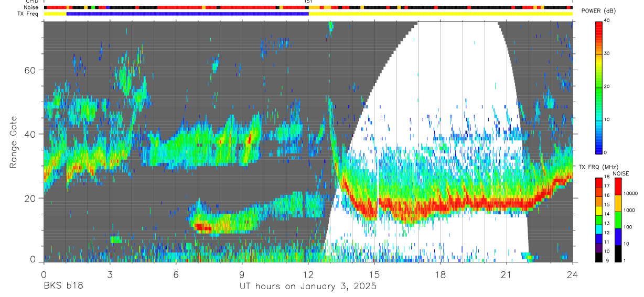Click the '20' label on the POWER scale

[x=607, y=87]
